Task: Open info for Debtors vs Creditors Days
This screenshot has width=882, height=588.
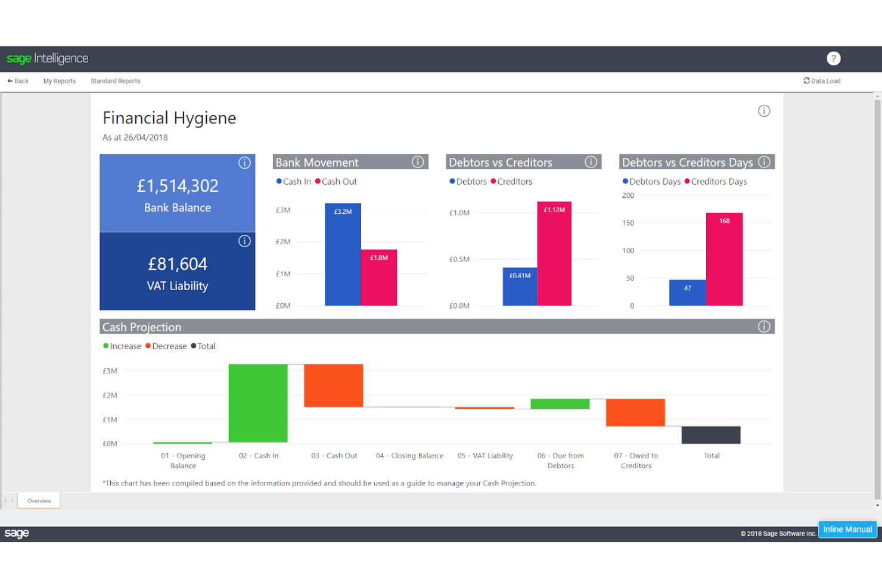Action: [765, 161]
